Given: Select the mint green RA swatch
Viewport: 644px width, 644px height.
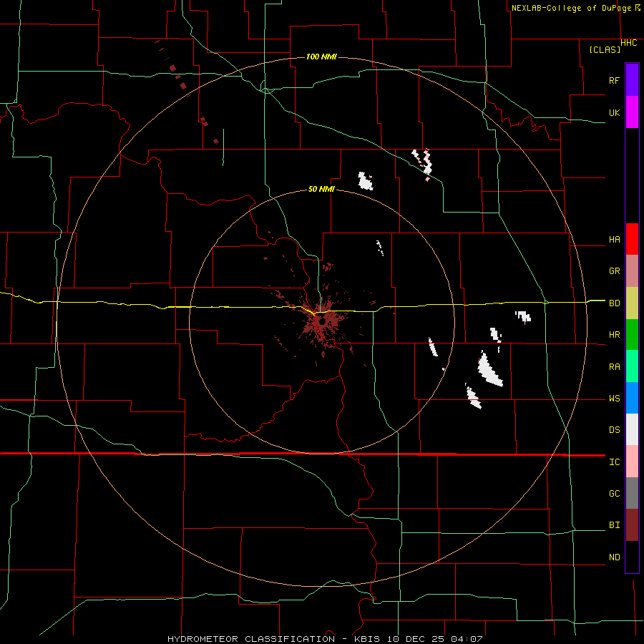Looking at the screenshot, I should tap(632, 366).
